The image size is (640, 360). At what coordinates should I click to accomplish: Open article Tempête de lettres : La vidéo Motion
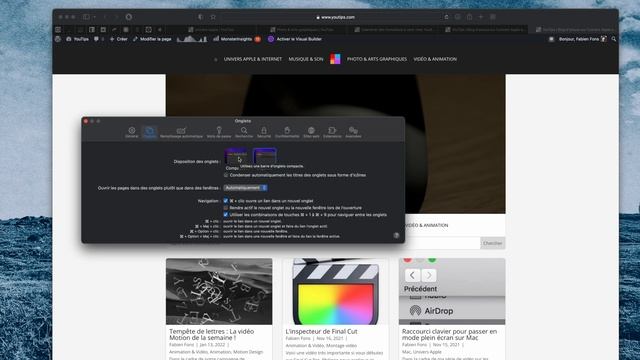(211, 335)
